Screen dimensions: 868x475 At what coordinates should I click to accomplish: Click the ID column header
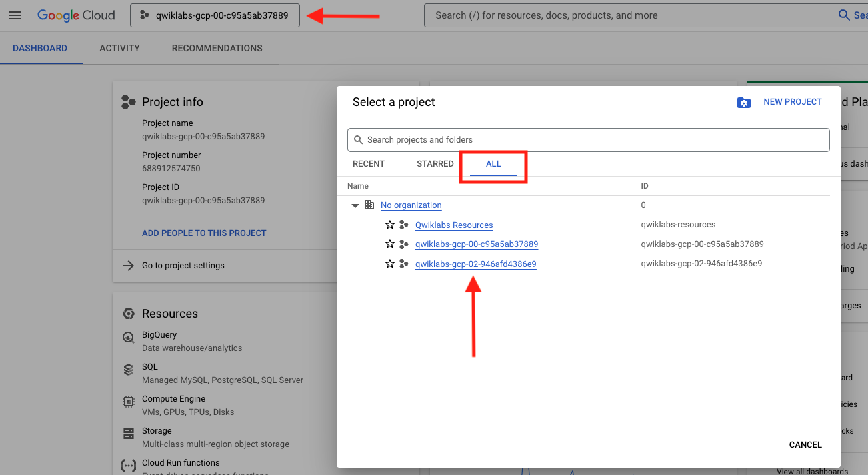(645, 186)
